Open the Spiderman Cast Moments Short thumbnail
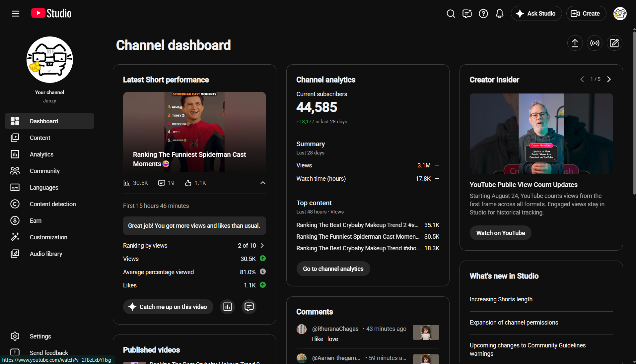The height and width of the screenshot is (364, 636). coord(194,132)
